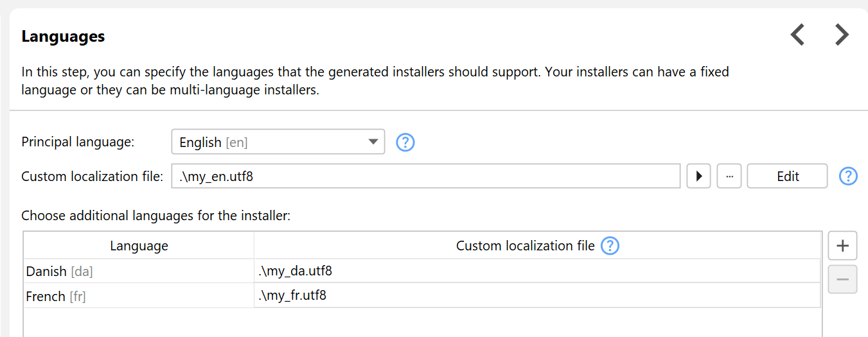Add a language with the plus button

click(842, 246)
